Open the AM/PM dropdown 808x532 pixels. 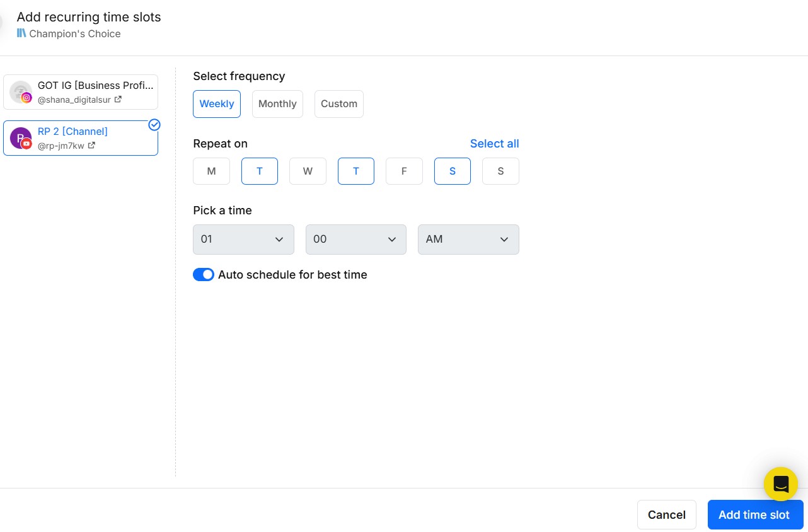pos(468,240)
